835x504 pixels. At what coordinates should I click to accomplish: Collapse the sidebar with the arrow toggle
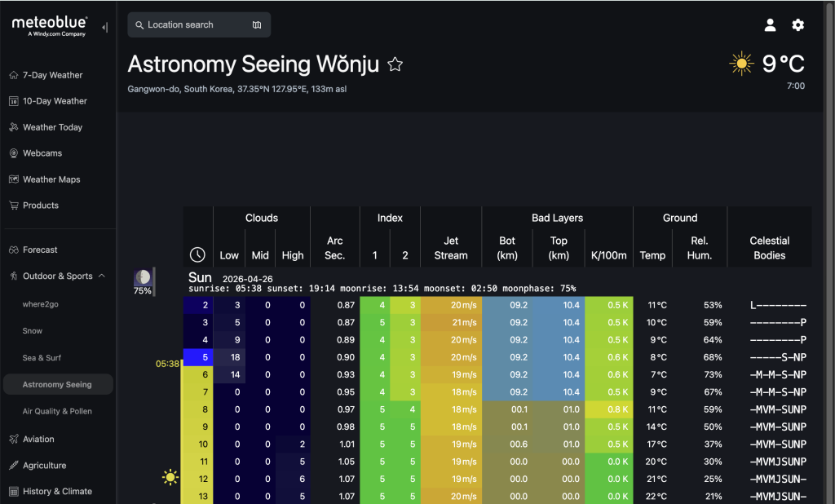pos(104,28)
